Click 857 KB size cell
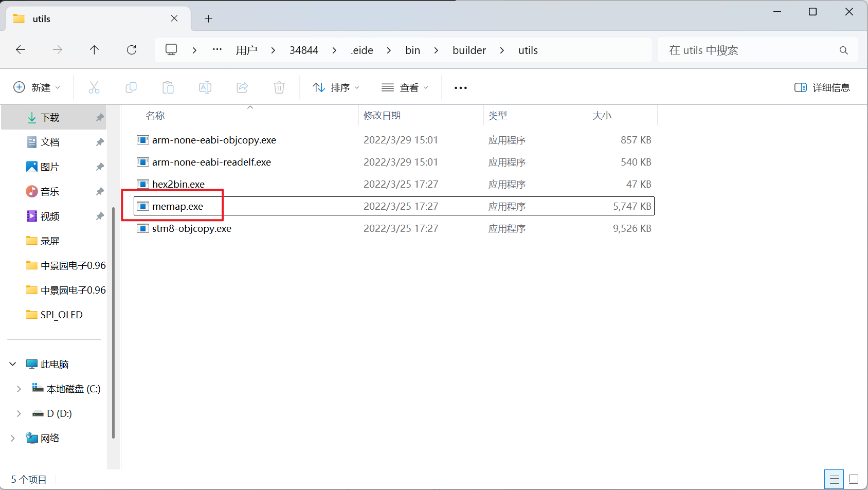The height and width of the screenshot is (490, 868). [636, 140]
